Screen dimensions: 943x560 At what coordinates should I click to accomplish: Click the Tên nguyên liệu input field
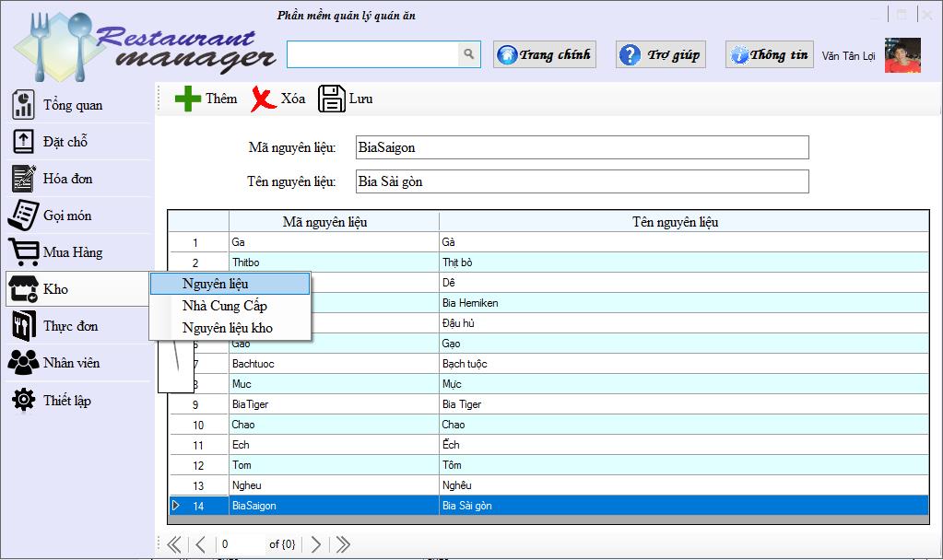[x=583, y=181]
